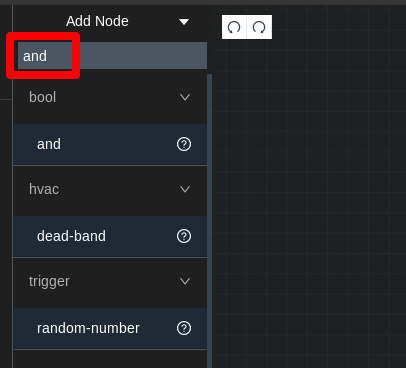
Task: Collapse the bool category chevron
Action: pos(185,97)
